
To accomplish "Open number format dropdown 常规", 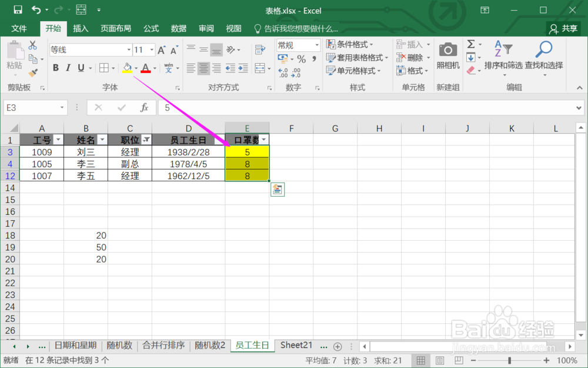I will (x=317, y=45).
